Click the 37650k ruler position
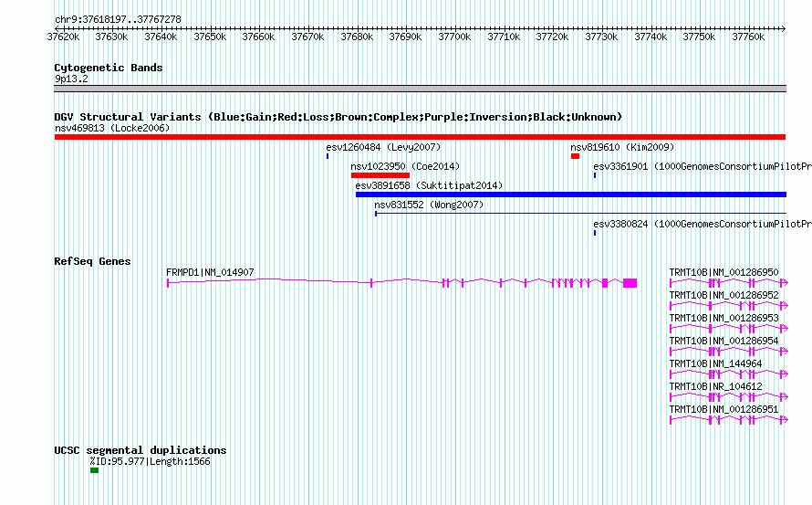This screenshot has height=505, width=812. tap(210, 37)
